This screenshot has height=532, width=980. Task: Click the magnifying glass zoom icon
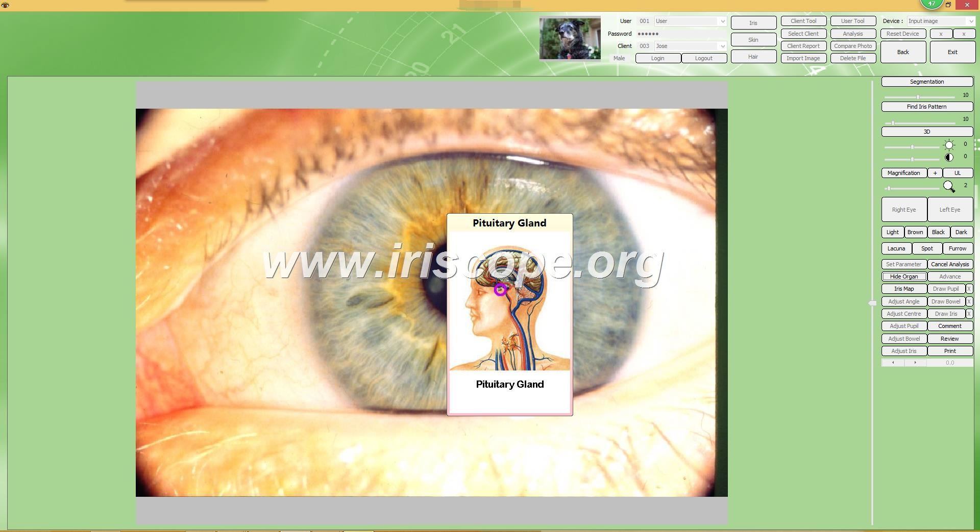(x=949, y=187)
